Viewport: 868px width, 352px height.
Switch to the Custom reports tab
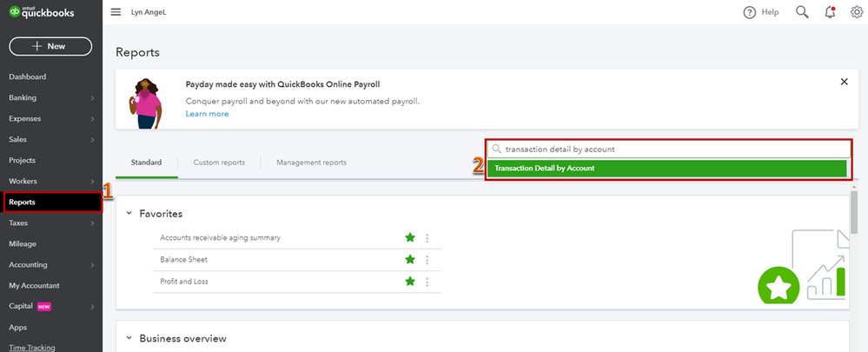pos(219,163)
